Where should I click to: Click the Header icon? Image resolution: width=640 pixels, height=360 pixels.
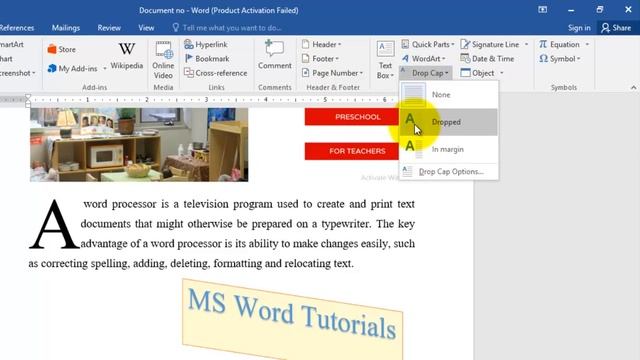pyautogui.click(x=305, y=44)
